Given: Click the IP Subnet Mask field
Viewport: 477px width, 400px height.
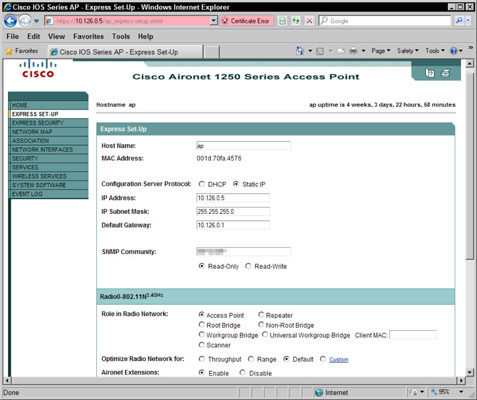Looking at the screenshot, I should pyautogui.click(x=233, y=211).
